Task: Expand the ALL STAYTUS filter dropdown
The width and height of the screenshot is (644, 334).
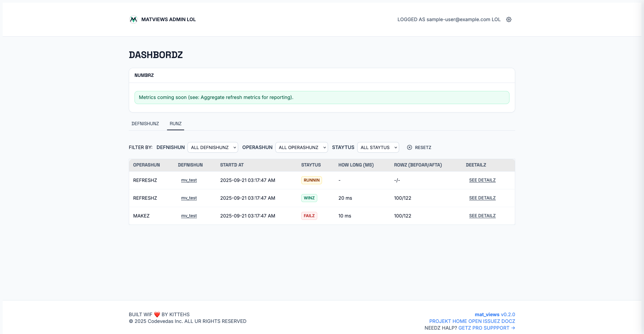Action: tap(378, 147)
